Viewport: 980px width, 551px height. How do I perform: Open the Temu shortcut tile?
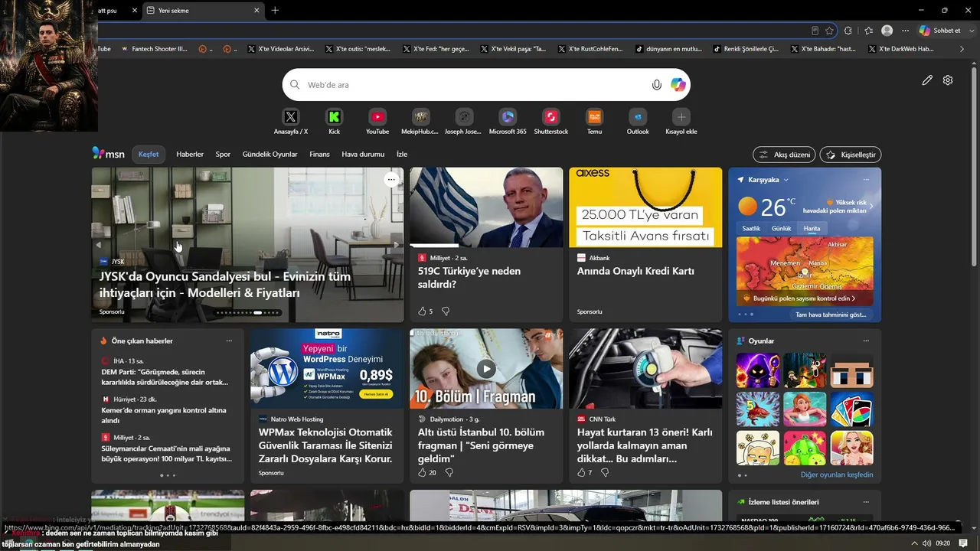coord(595,121)
